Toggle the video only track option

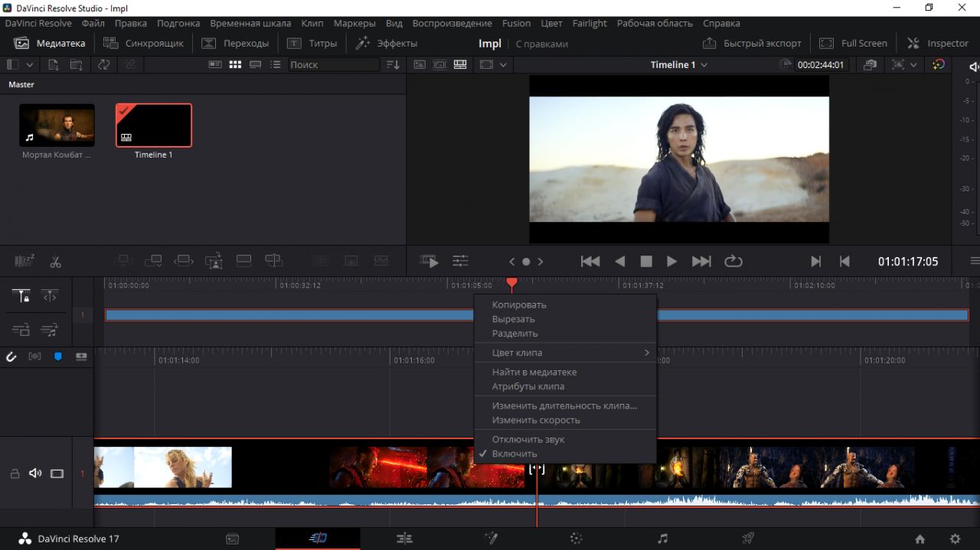click(21, 330)
